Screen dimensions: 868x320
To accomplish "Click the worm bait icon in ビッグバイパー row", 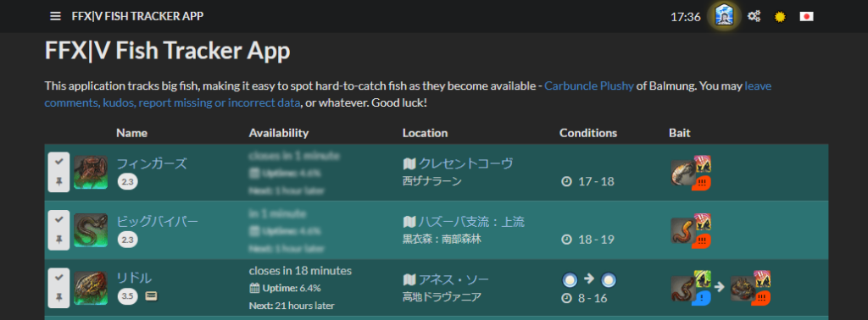I will point(682,231).
